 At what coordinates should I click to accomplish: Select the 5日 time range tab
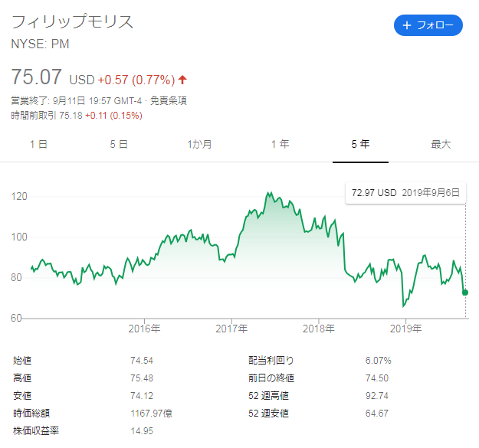click(x=119, y=144)
